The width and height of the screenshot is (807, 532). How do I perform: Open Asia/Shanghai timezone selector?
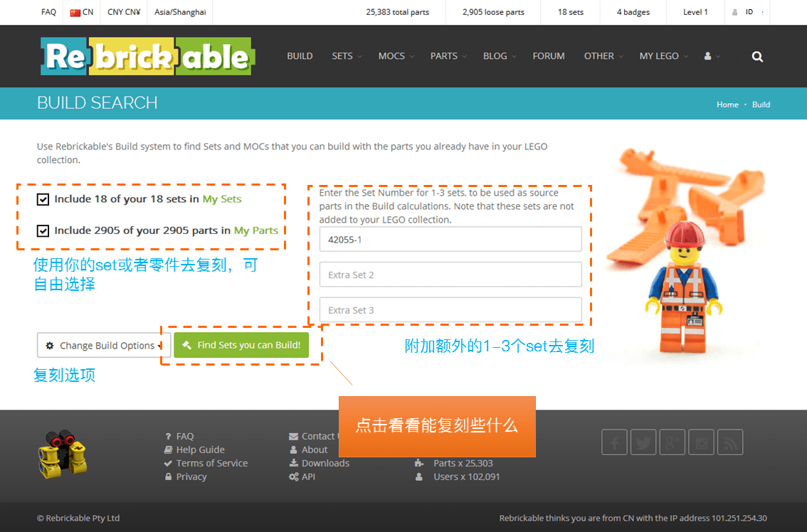[x=180, y=12]
